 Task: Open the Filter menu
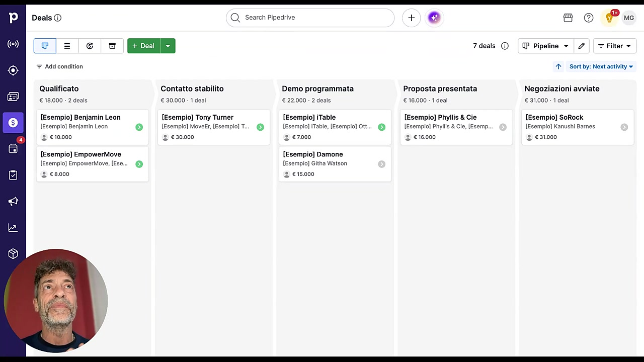[614, 46]
